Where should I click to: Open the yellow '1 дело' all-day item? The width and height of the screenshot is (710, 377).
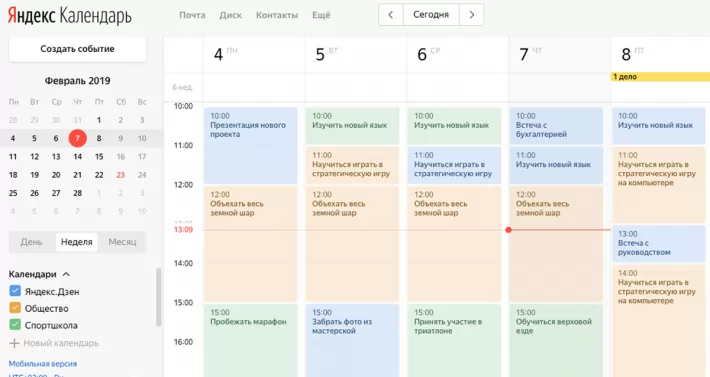[661, 77]
